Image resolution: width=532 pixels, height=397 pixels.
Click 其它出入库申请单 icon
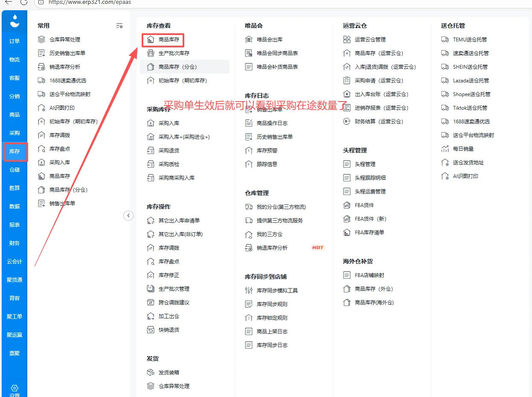[150, 221]
